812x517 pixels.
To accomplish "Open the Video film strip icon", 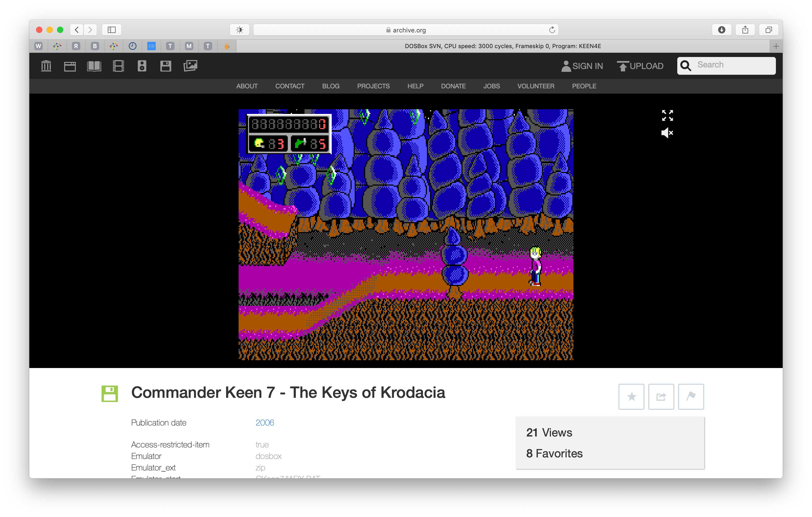I will (x=118, y=66).
